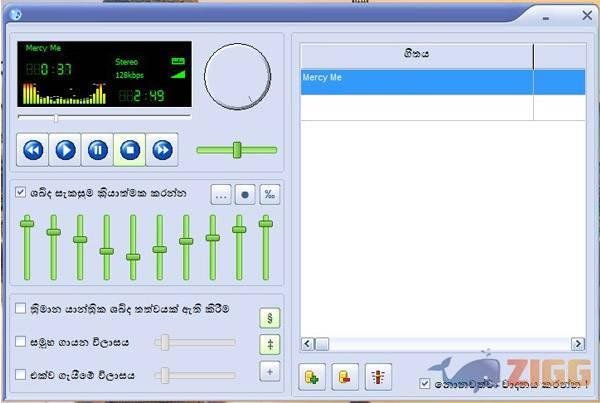Click the remove file from playlist icon
The height and width of the screenshot is (403, 600).
(x=343, y=376)
